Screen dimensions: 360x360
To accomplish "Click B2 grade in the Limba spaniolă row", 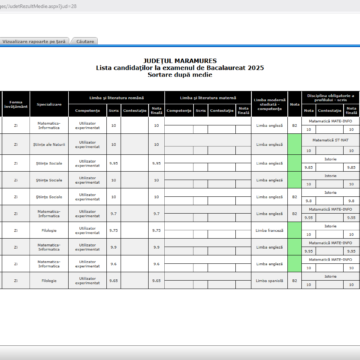I will (x=294, y=281).
